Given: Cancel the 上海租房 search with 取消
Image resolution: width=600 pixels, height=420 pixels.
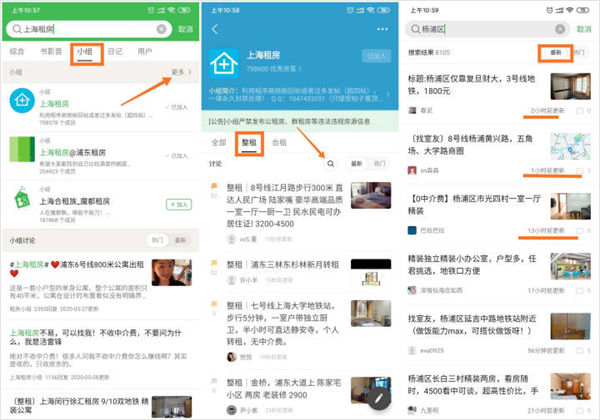Looking at the screenshot, I should (186, 29).
